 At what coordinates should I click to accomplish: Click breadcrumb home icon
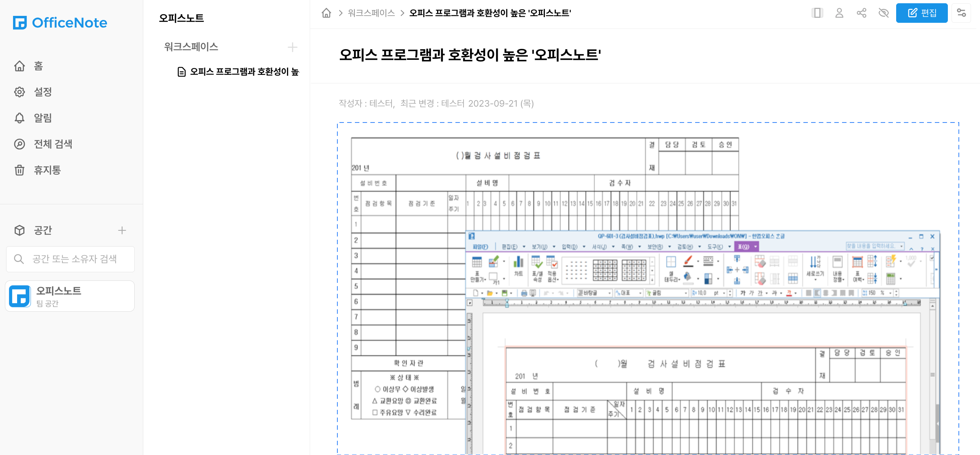click(x=326, y=13)
